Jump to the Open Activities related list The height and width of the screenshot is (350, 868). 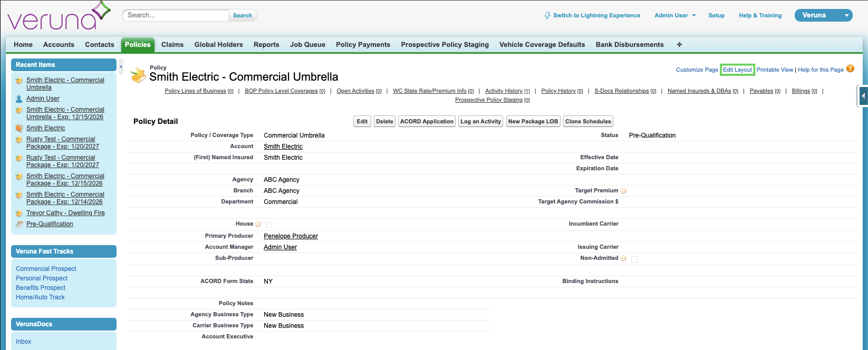(359, 91)
